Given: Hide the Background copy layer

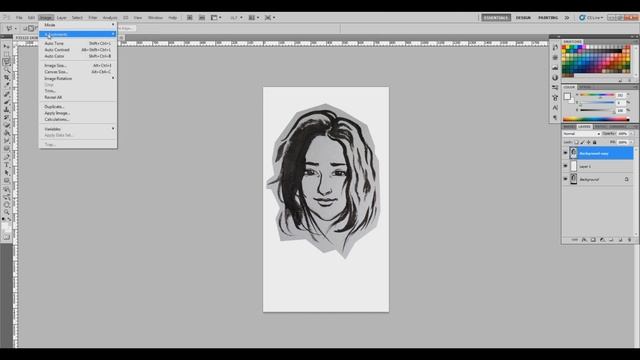Looking at the screenshot, I should point(566,153).
